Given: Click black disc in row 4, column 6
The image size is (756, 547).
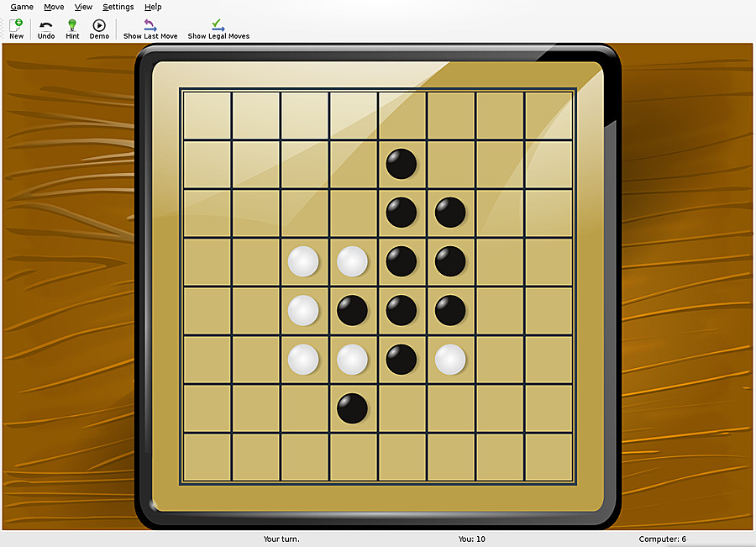Looking at the screenshot, I should pos(450,261).
